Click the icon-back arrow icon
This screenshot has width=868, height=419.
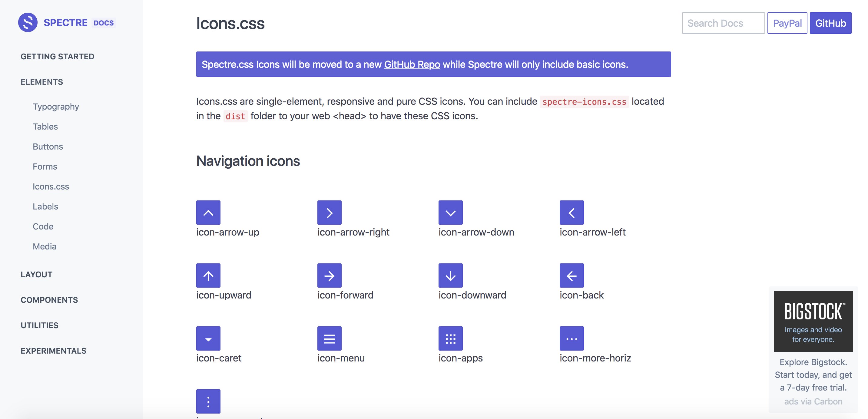571,275
